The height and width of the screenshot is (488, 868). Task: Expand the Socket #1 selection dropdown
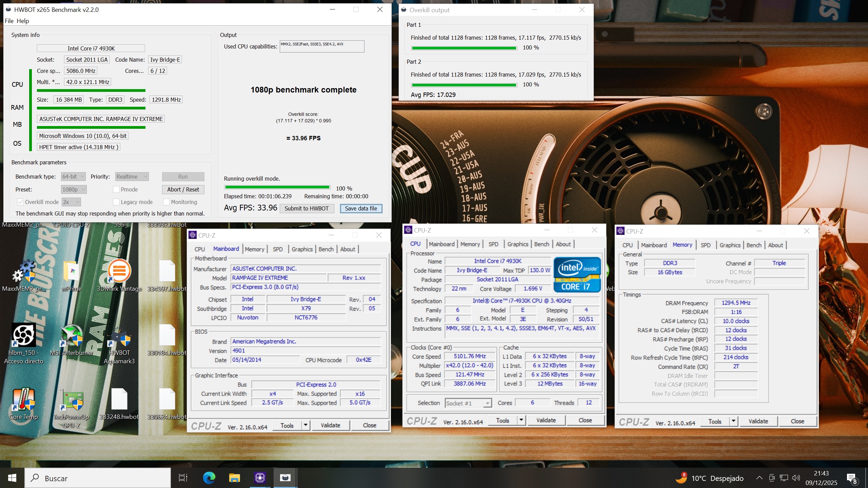coord(487,403)
